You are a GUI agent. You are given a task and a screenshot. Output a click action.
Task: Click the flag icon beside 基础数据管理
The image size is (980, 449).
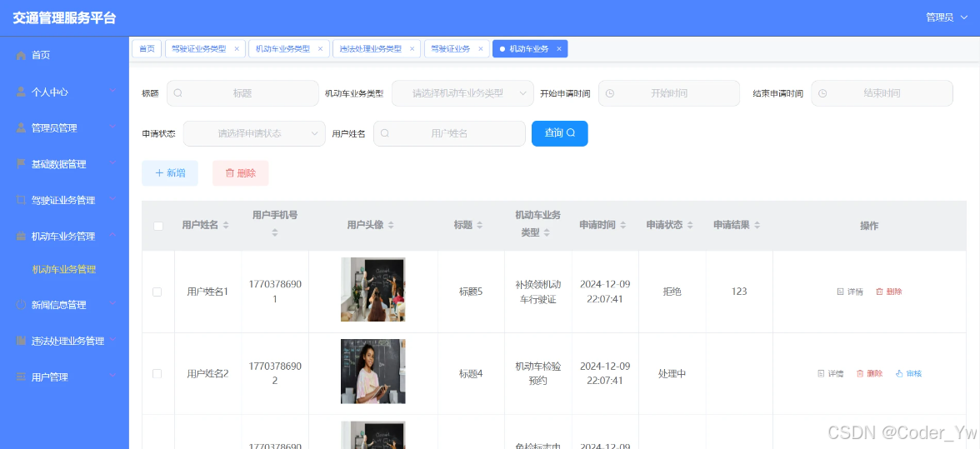coord(22,164)
